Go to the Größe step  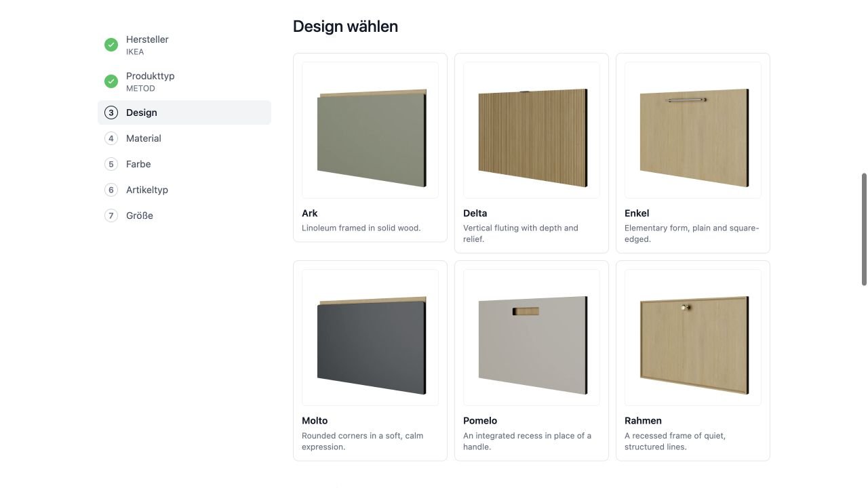(184, 216)
